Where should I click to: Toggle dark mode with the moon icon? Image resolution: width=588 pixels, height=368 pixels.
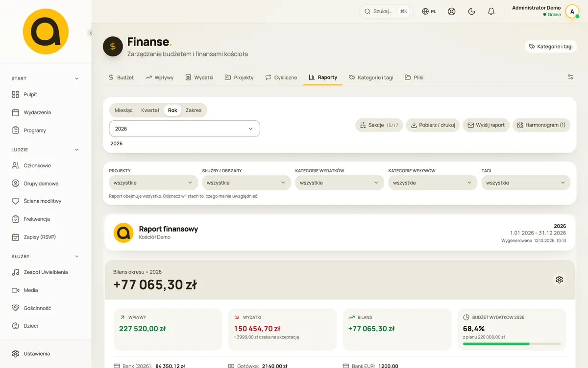pos(471,11)
